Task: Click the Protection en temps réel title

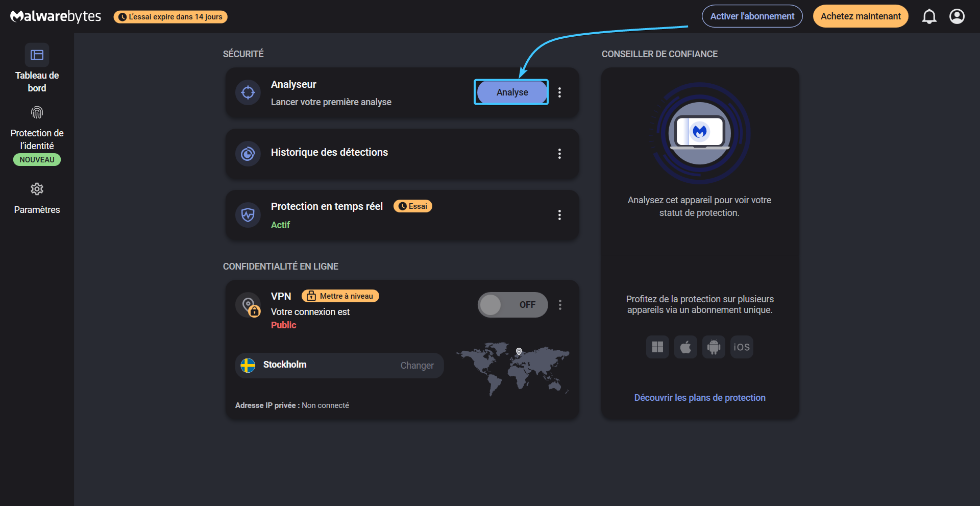Action: coord(327,206)
